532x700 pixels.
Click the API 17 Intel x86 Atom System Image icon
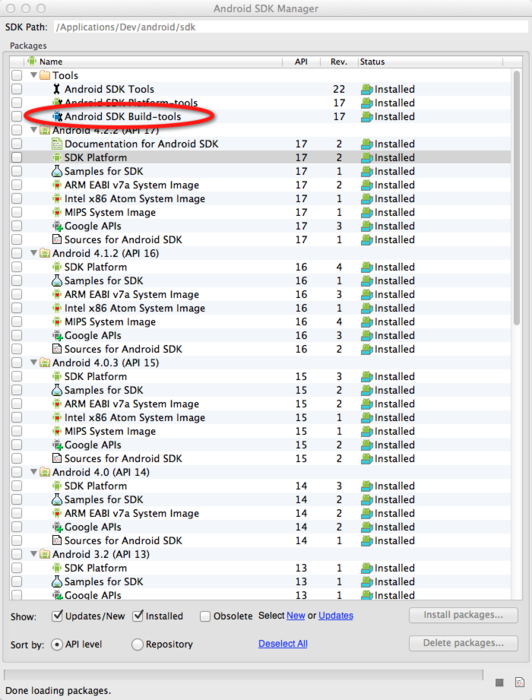(x=57, y=199)
